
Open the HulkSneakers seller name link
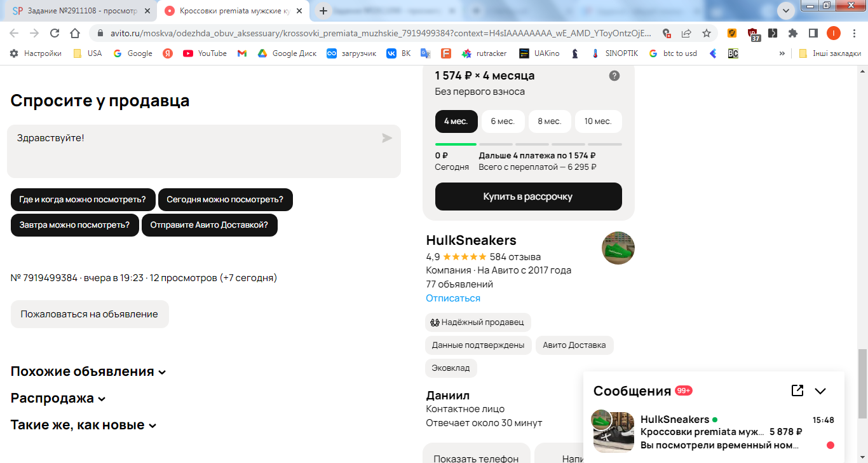[471, 240]
